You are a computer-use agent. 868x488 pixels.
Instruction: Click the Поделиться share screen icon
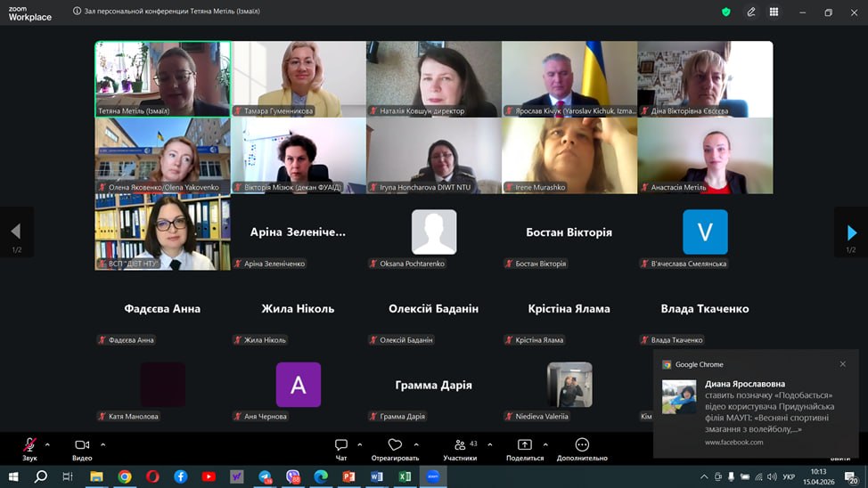point(525,445)
